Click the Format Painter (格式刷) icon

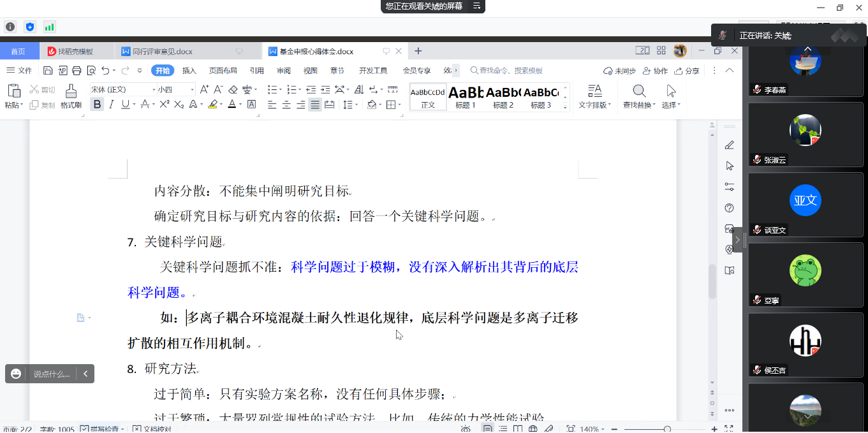point(71,96)
